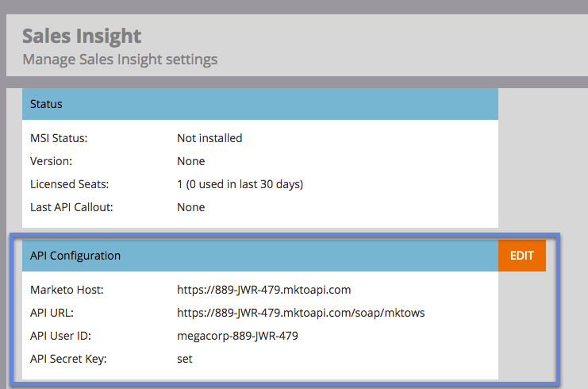This screenshot has height=389, width=588.
Task: Click the Last API Callout value None
Action: click(x=191, y=207)
